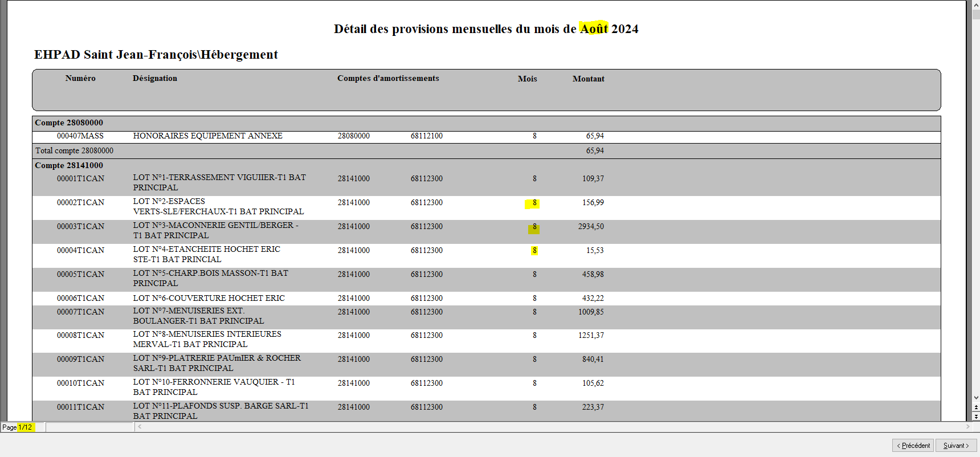Click the Total compte 28080000 row label

pyautogui.click(x=75, y=151)
